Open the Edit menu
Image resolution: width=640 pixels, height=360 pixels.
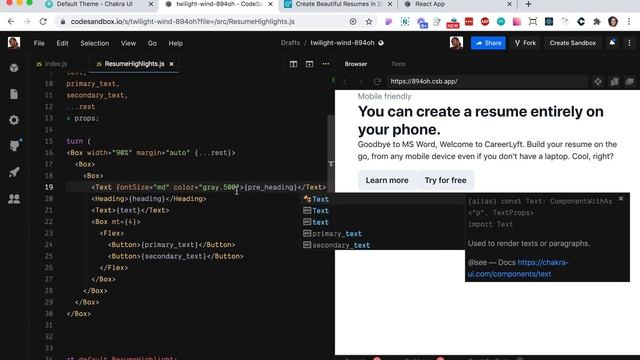tap(62, 43)
